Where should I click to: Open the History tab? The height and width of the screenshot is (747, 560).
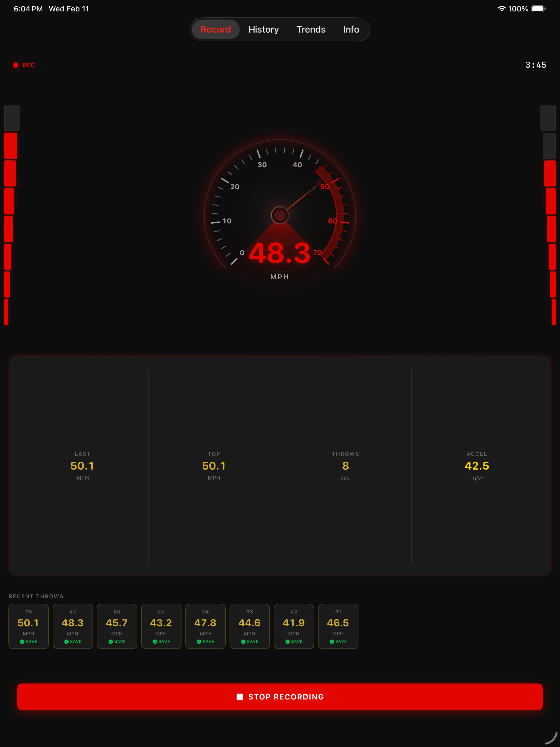coord(264,29)
